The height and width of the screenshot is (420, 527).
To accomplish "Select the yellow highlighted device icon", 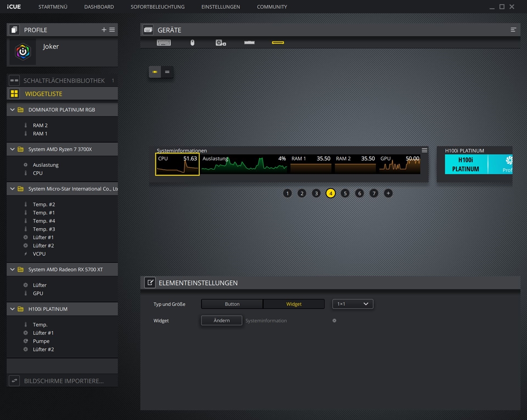I will 278,43.
